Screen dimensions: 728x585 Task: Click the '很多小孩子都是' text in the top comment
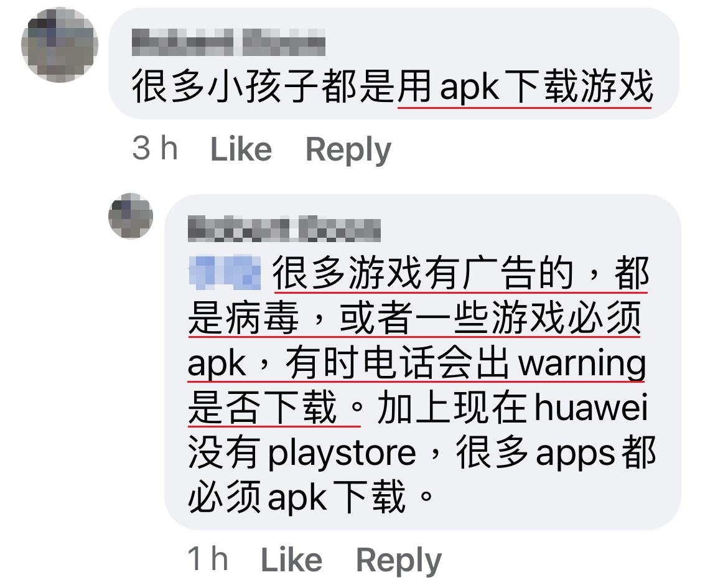tap(264, 87)
